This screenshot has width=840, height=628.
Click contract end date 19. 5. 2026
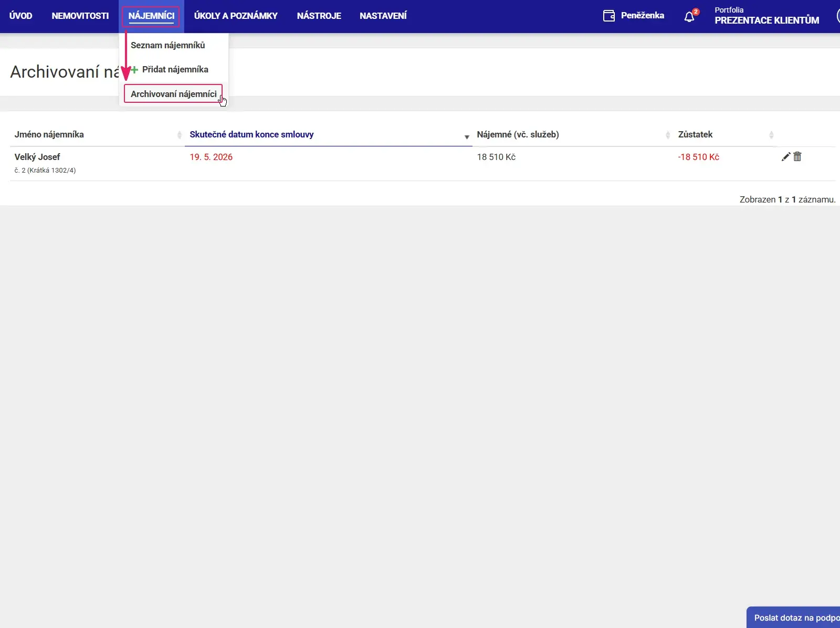point(211,157)
